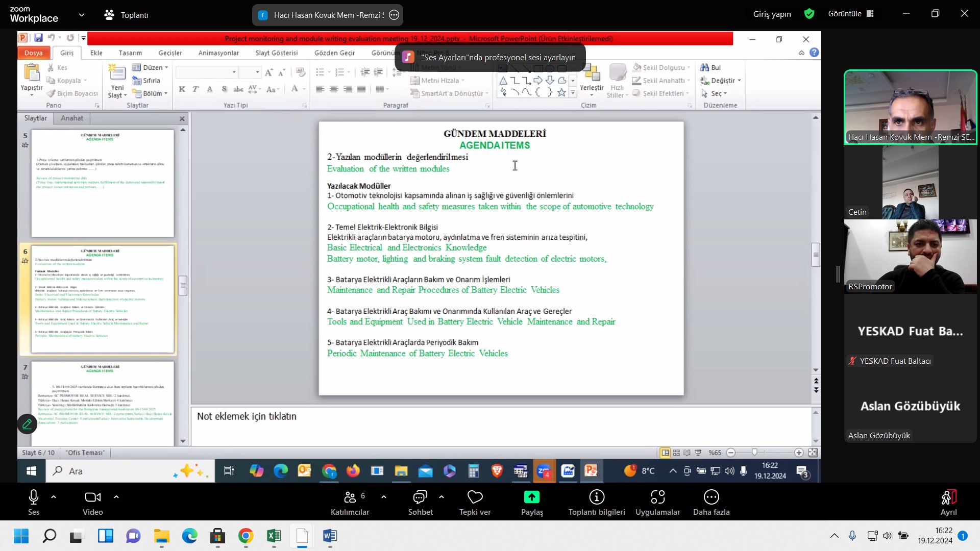Open the Sohbet chat panel
Image resolution: width=980 pixels, height=551 pixels.
point(420,497)
